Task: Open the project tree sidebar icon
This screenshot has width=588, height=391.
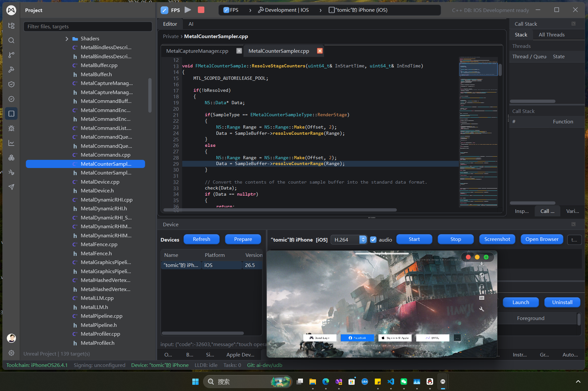Action: pyautogui.click(x=11, y=26)
